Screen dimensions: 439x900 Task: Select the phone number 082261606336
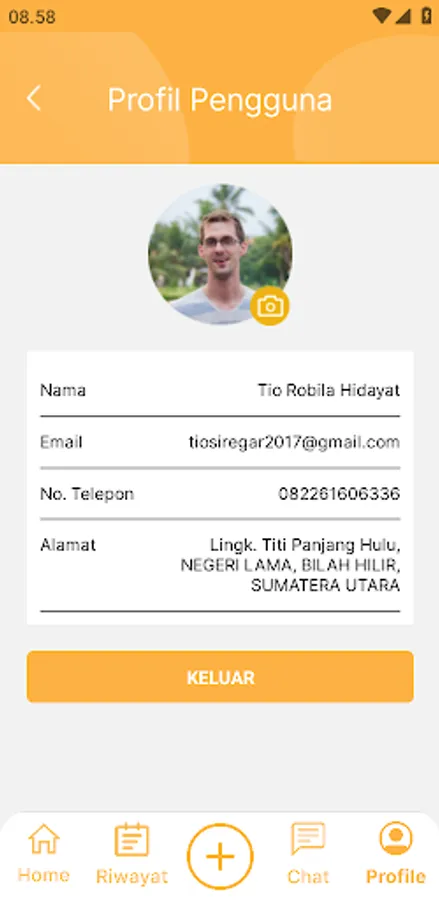339,494
